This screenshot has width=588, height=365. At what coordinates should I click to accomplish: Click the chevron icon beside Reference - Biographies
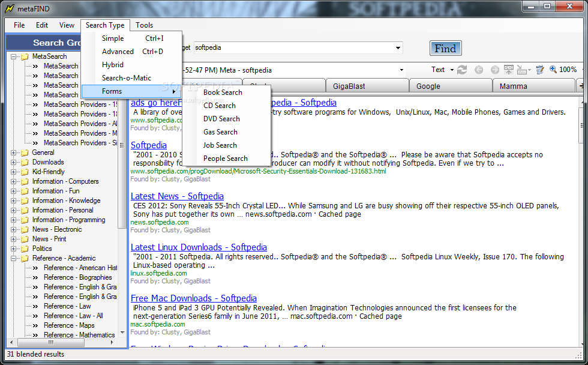[x=35, y=277]
